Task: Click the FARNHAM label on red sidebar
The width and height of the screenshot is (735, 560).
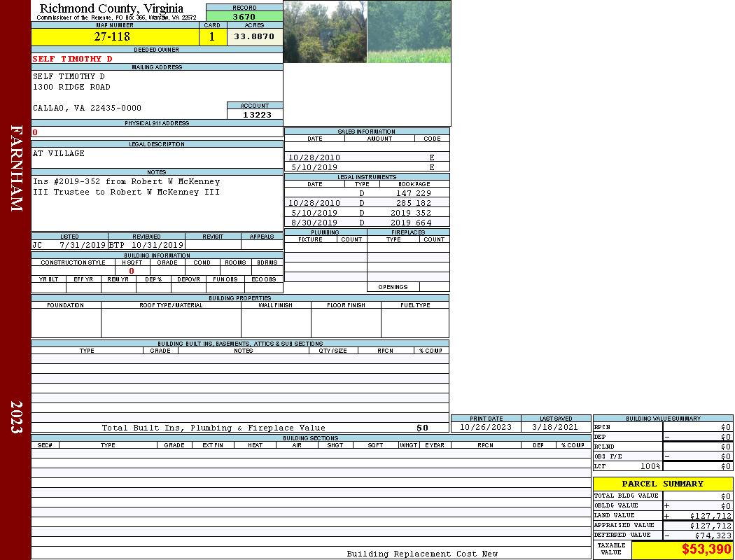Action: (16, 168)
